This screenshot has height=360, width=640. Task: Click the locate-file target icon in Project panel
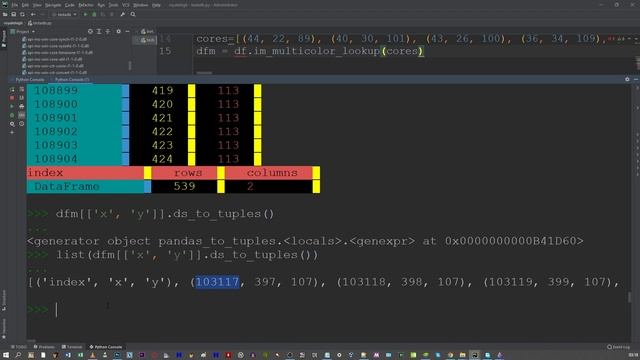coord(90,31)
